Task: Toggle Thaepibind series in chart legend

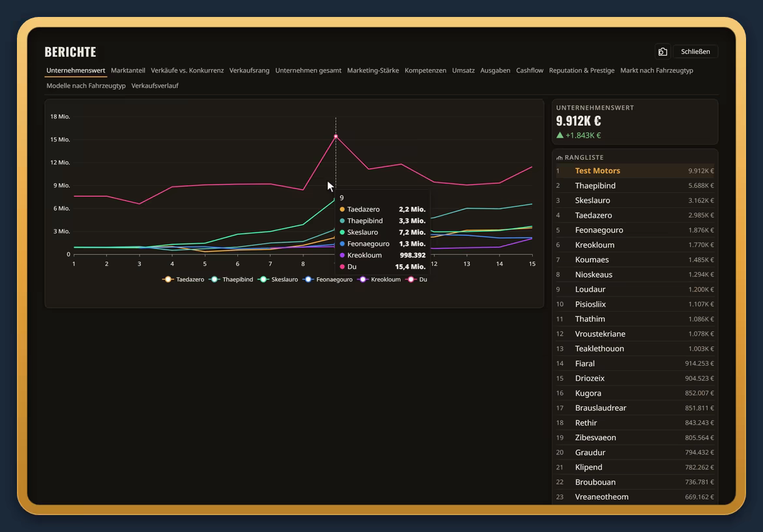Action: pyautogui.click(x=231, y=280)
